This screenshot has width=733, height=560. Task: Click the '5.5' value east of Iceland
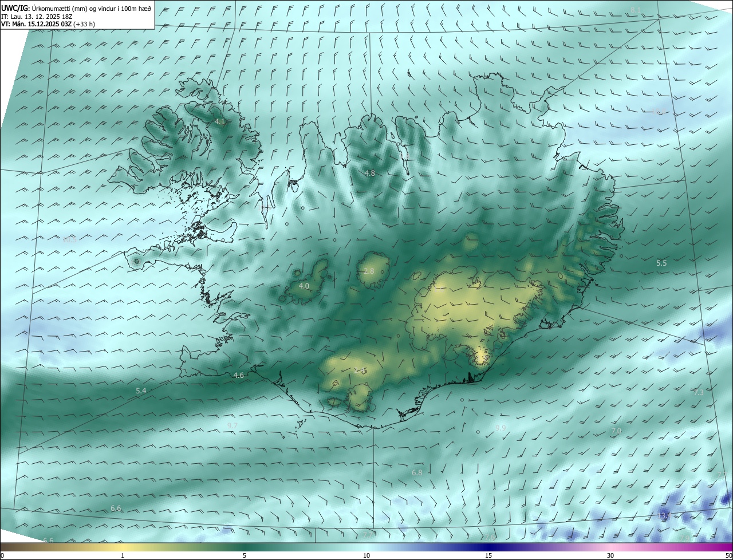pos(661,263)
